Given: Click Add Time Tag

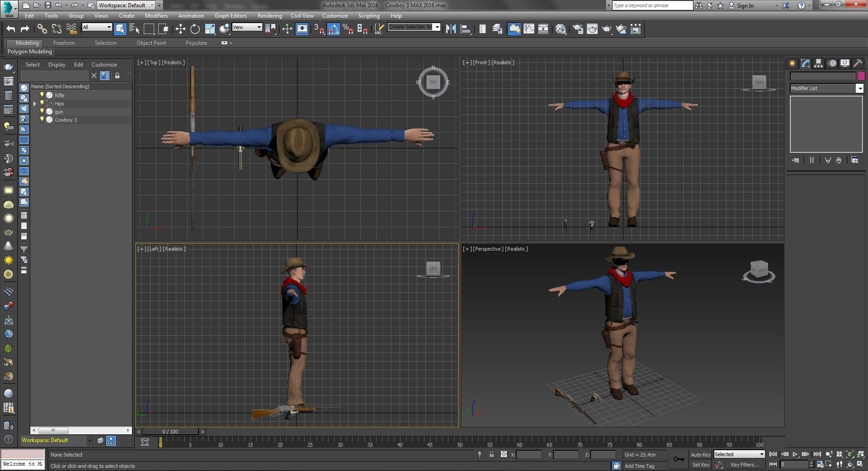Looking at the screenshot, I should [640, 466].
